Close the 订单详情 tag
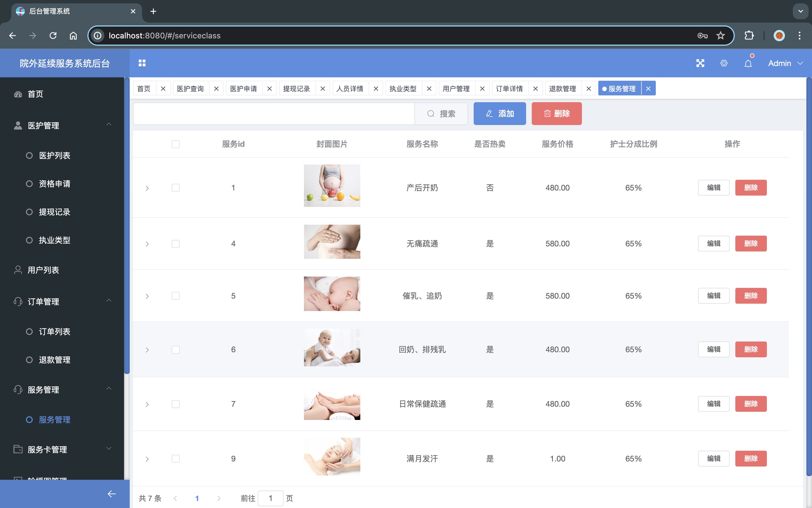The image size is (812, 508). [535, 89]
